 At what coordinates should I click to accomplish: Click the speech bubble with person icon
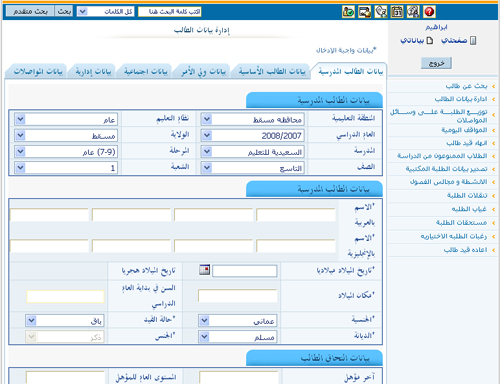coord(381,12)
